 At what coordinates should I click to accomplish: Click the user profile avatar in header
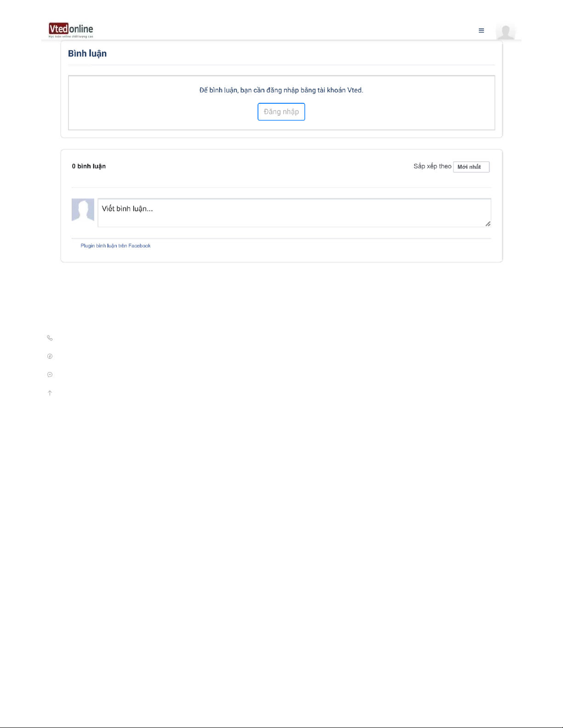tap(506, 31)
